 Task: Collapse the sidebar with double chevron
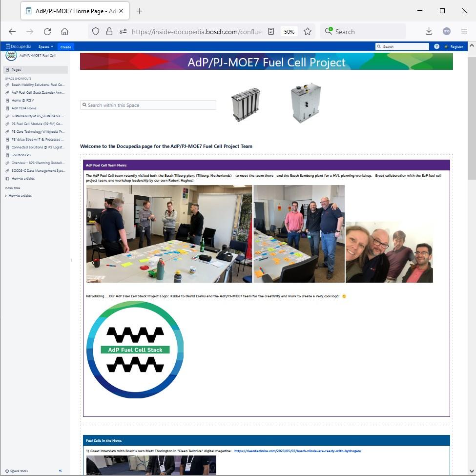click(x=61, y=471)
